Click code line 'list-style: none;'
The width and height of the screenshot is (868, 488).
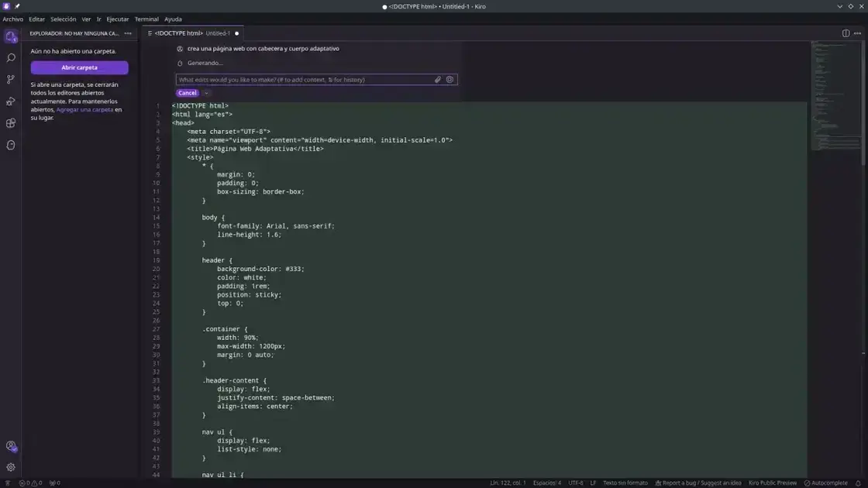249,449
